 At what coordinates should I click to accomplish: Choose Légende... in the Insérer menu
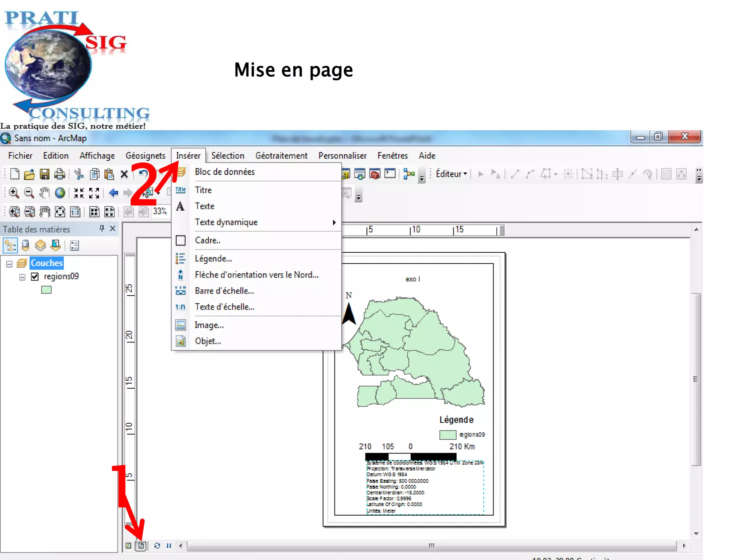pos(257,259)
